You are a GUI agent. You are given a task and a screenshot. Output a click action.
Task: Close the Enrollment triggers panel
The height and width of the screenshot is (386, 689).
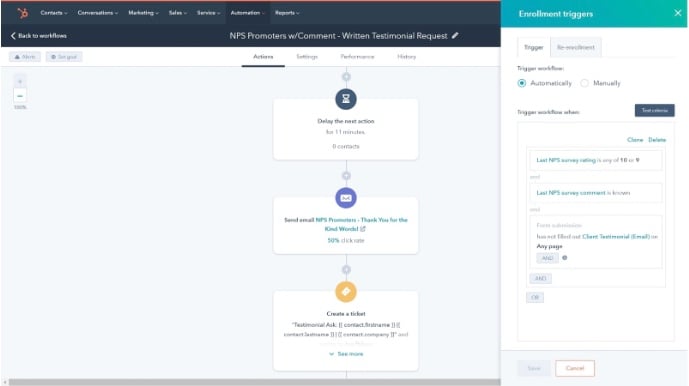coord(678,13)
